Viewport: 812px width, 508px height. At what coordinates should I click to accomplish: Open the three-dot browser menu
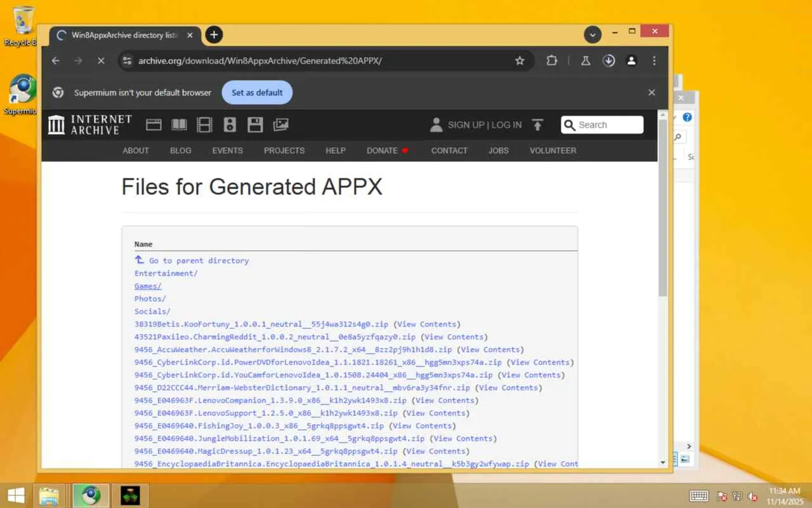click(x=654, y=60)
